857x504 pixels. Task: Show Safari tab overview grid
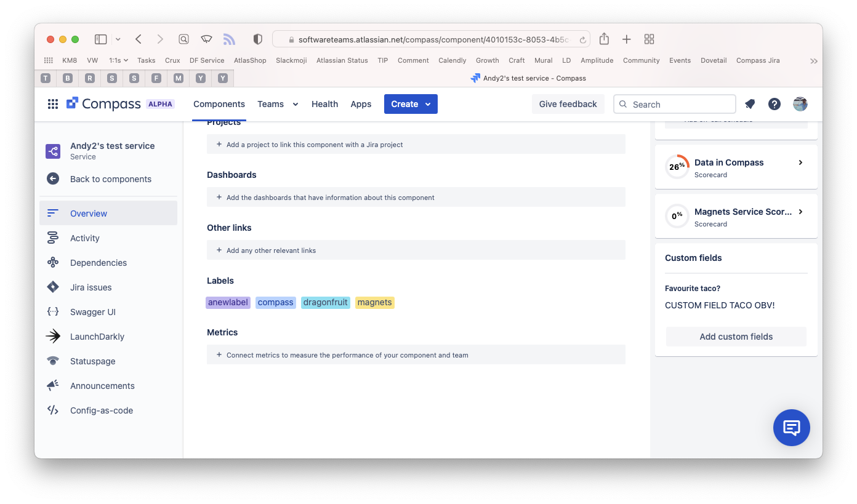coord(649,39)
